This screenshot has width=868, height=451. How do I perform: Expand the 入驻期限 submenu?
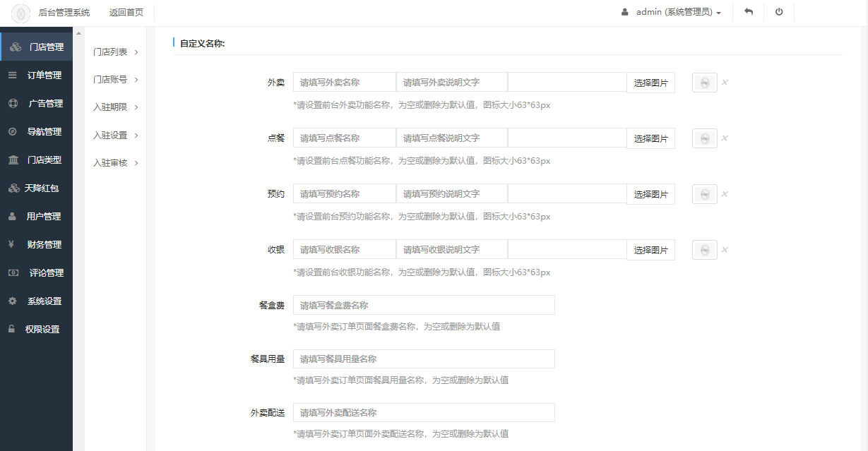(116, 107)
